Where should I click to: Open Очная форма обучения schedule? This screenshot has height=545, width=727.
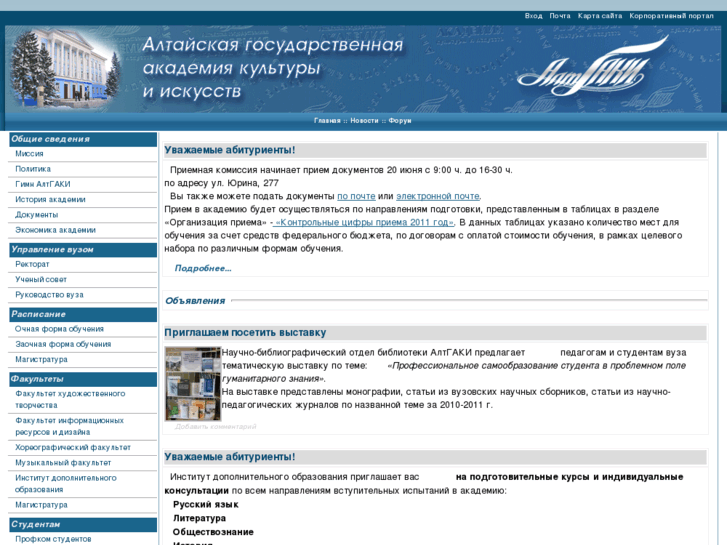[x=59, y=329]
